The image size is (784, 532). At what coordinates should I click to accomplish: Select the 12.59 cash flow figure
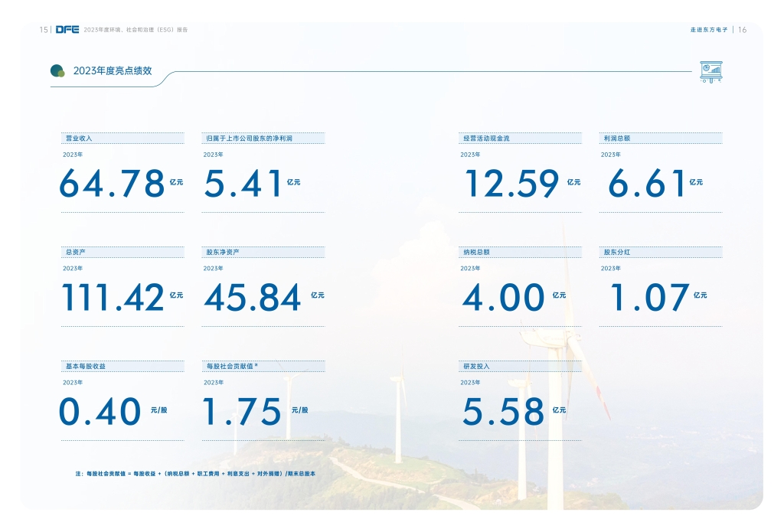(512, 184)
